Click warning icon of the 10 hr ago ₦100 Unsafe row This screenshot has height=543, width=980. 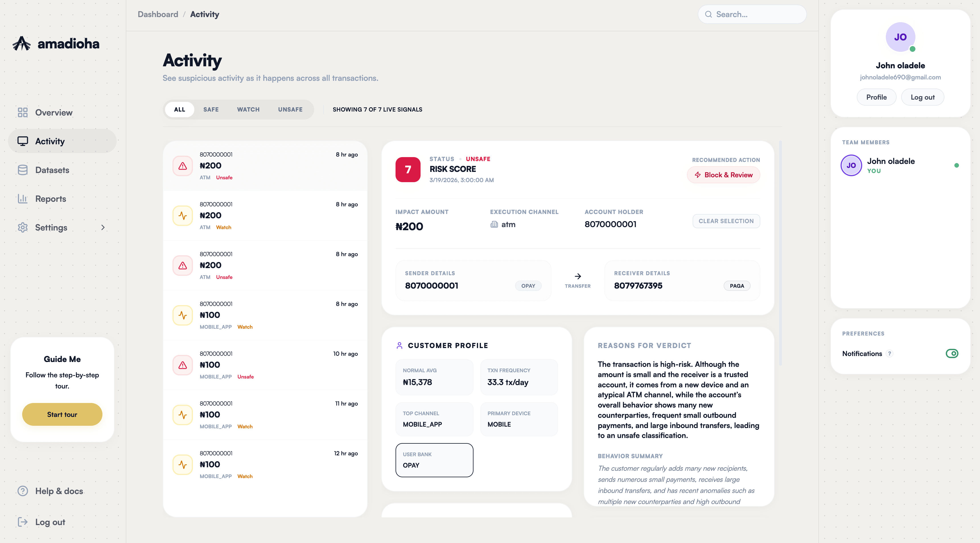183,365
